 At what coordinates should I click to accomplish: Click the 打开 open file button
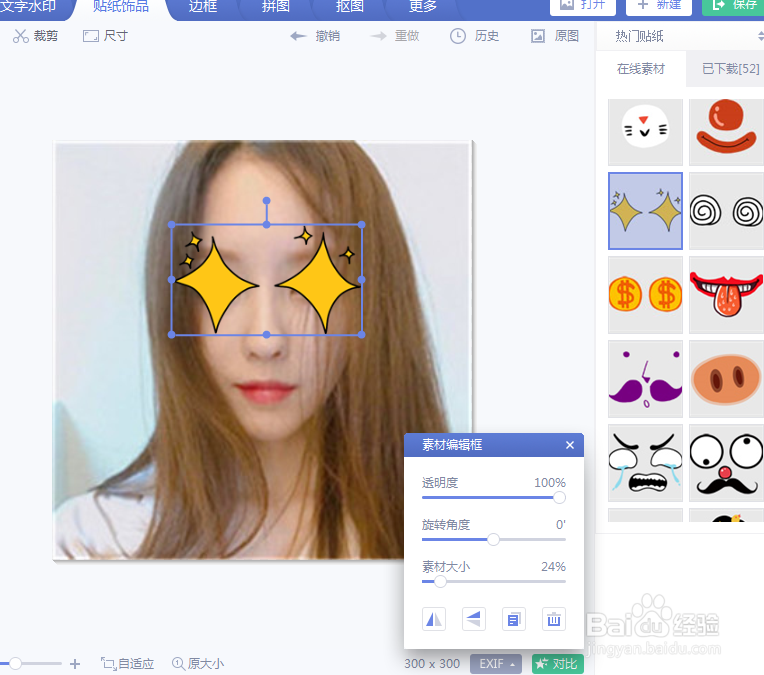point(583,6)
